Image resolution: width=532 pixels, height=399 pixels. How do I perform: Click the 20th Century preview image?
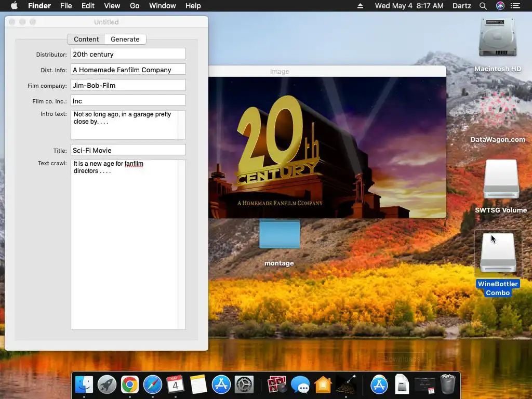pyautogui.click(x=327, y=147)
